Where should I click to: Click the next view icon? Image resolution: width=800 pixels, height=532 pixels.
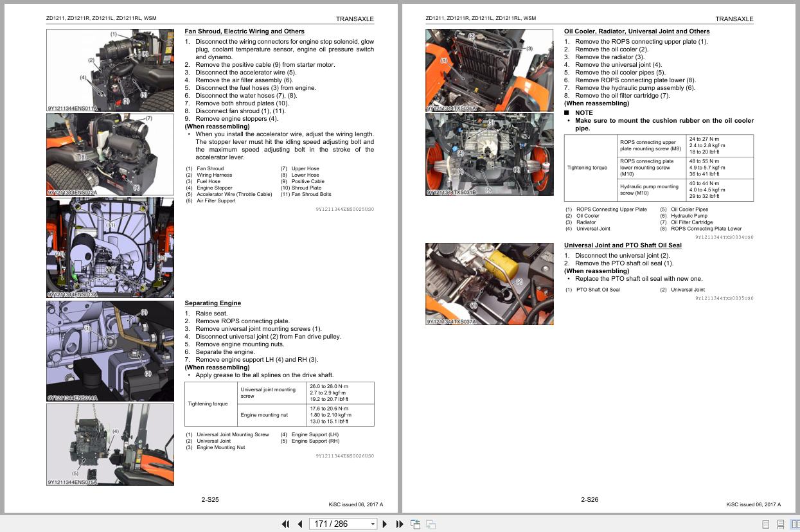(431, 524)
